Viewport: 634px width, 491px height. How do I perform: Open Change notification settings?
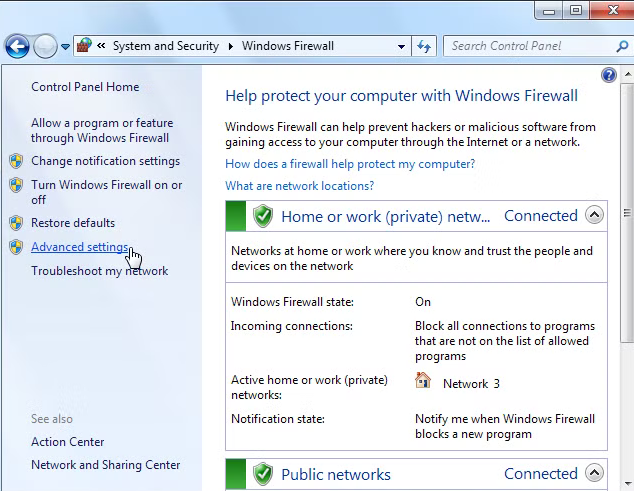coord(106,161)
